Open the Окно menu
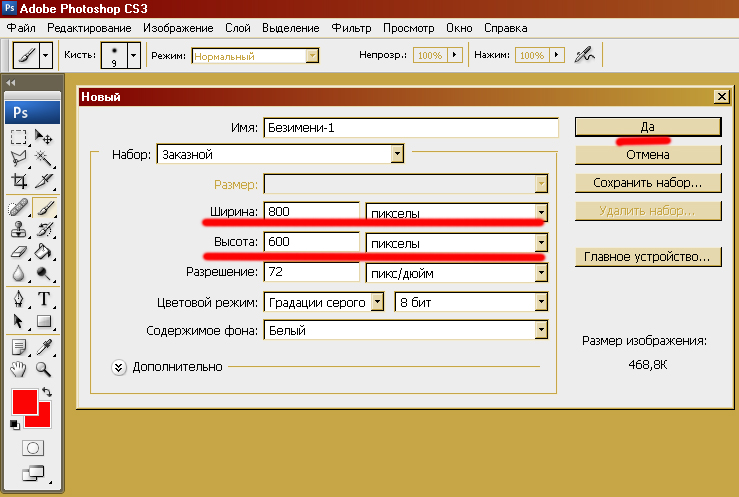The height and width of the screenshot is (497, 739). (460, 28)
